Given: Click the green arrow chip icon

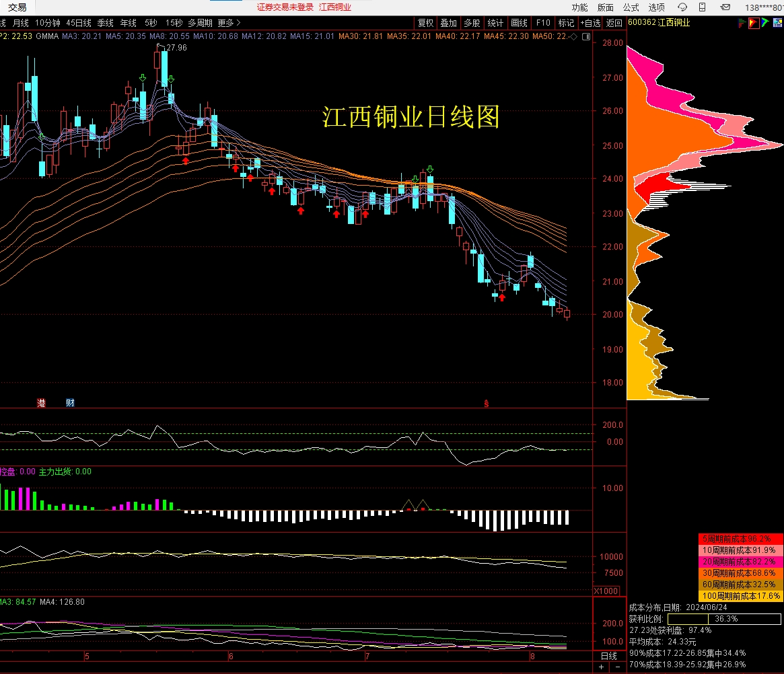Looking at the screenshot, I should tap(766, 22).
